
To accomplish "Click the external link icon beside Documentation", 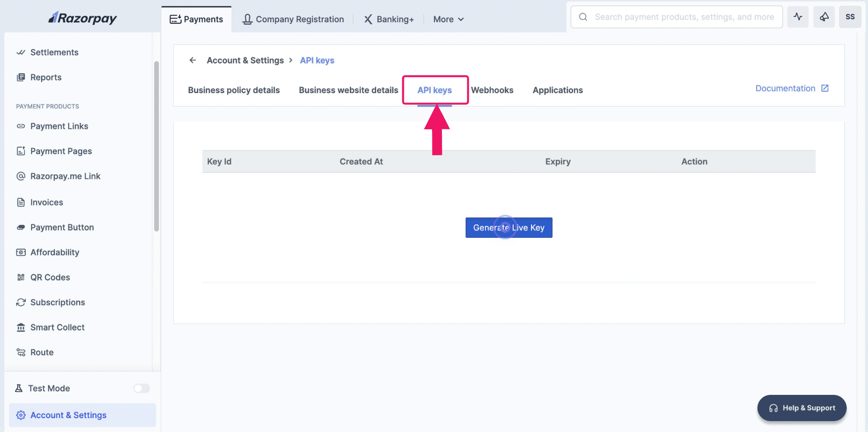I will coord(825,88).
